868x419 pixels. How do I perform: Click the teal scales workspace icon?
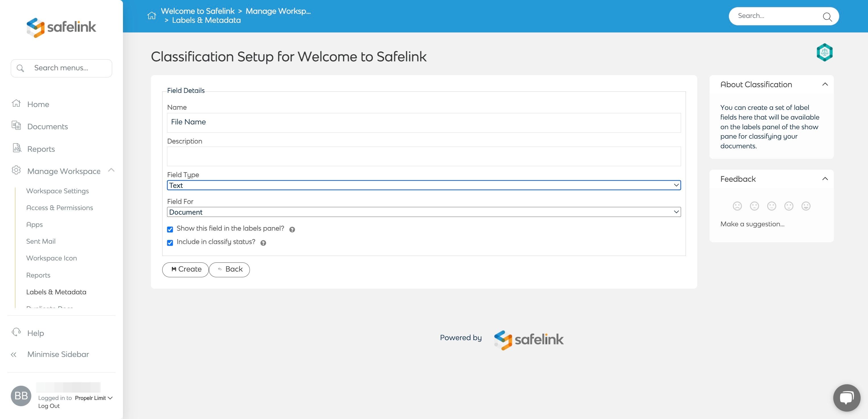pyautogui.click(x=824, y=52)
